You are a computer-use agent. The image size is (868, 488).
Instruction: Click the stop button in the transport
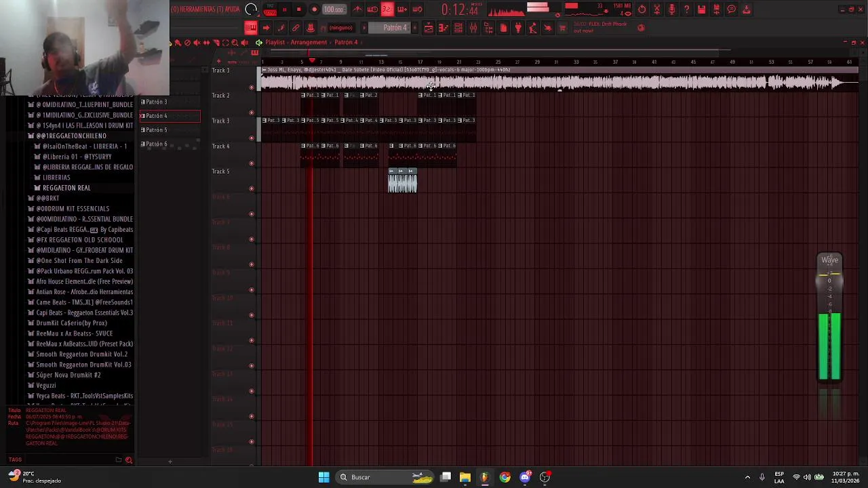coord(298,9)
